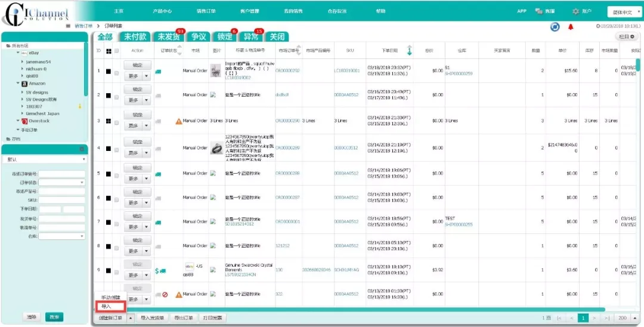Click the 客服 chat bubble icon

(x=539, y=11)
